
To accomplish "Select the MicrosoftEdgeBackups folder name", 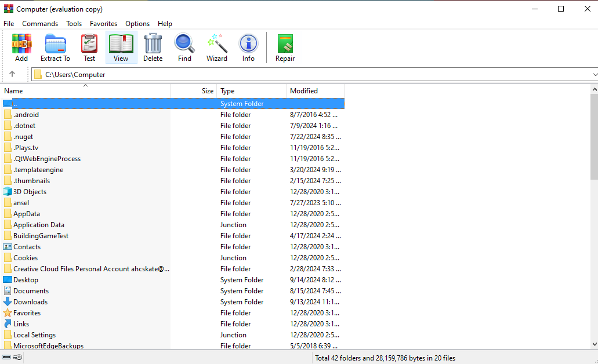I will 49,345.
